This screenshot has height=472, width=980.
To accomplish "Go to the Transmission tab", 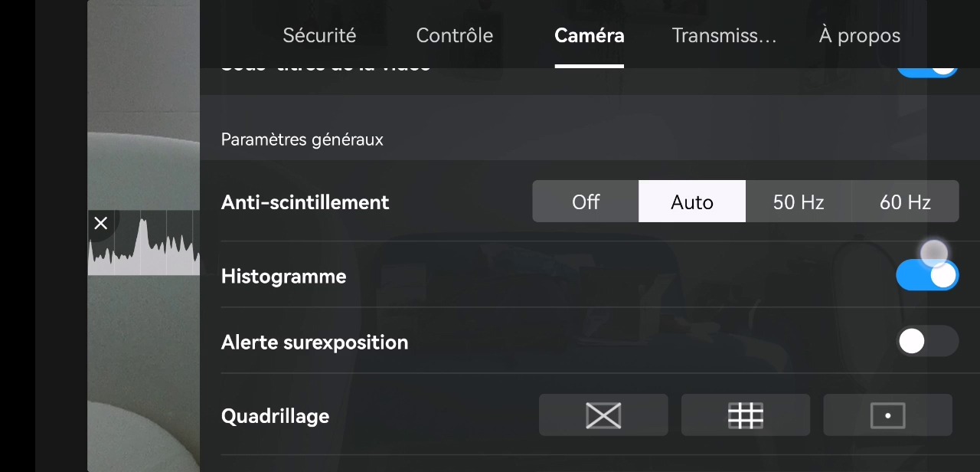I will point(724,35).
